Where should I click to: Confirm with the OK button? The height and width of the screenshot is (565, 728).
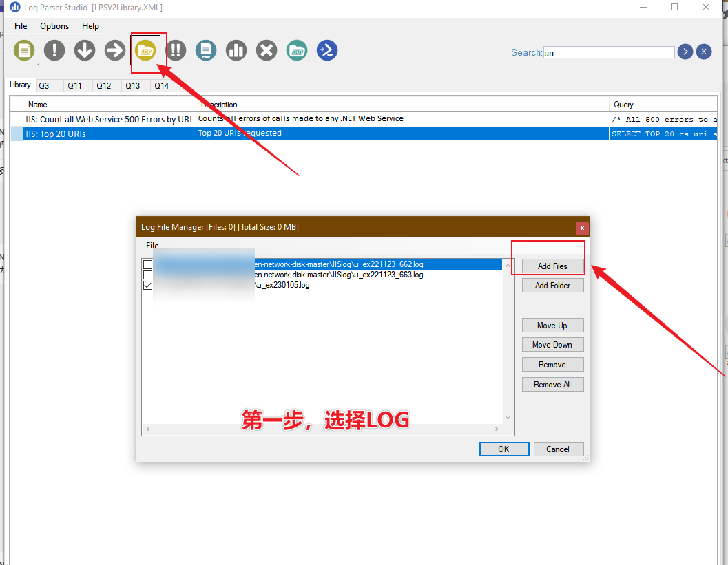coord(503,449)
